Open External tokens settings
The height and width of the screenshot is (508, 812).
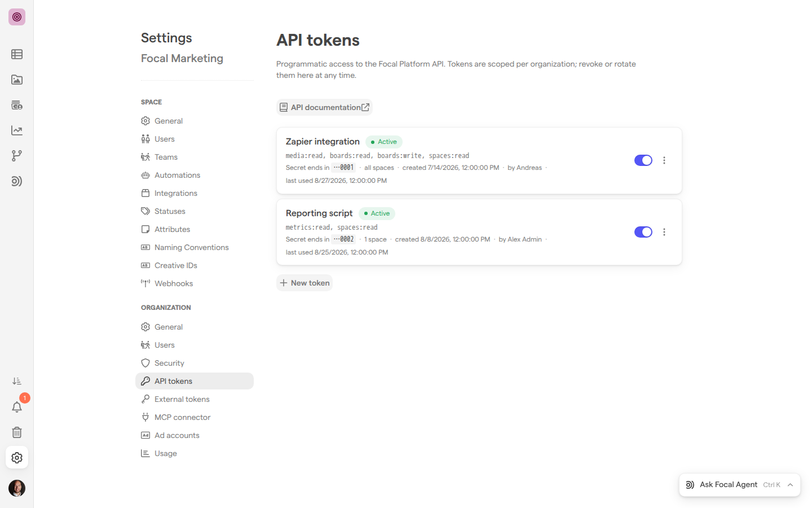195,399
